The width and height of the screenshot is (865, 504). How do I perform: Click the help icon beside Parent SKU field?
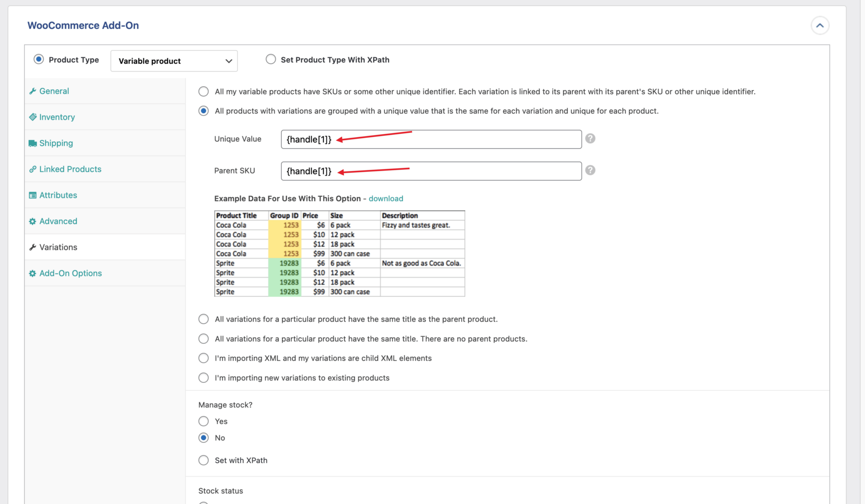point(590,170)
